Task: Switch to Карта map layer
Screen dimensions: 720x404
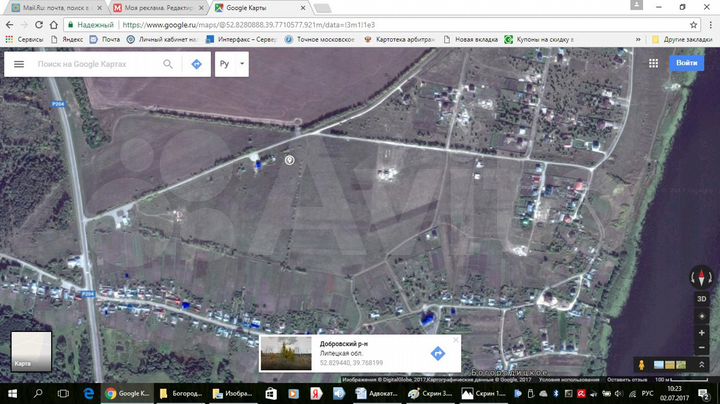Action: pos(30,351)
